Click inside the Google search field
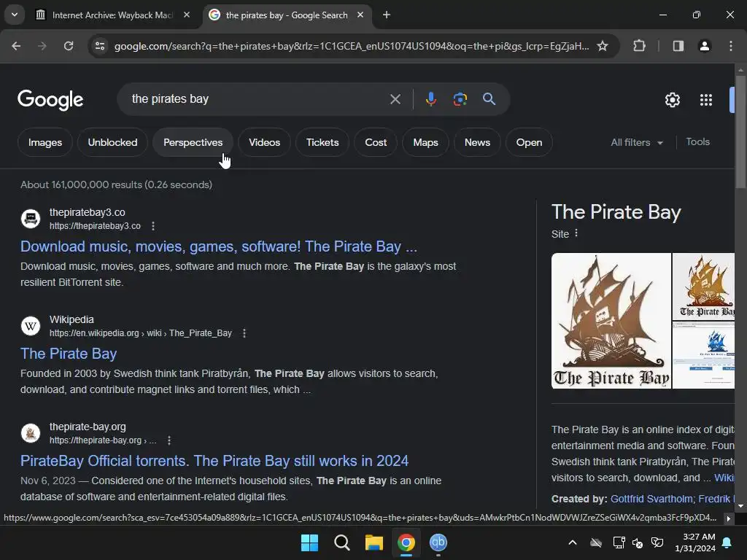This screenshot has width=747, height=560. tap(258, 99)
